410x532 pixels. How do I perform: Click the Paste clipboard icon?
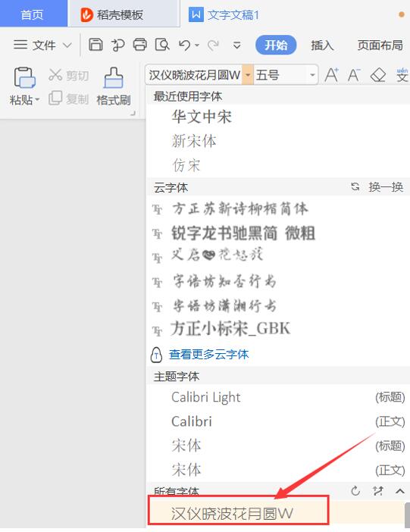point(24,78)
